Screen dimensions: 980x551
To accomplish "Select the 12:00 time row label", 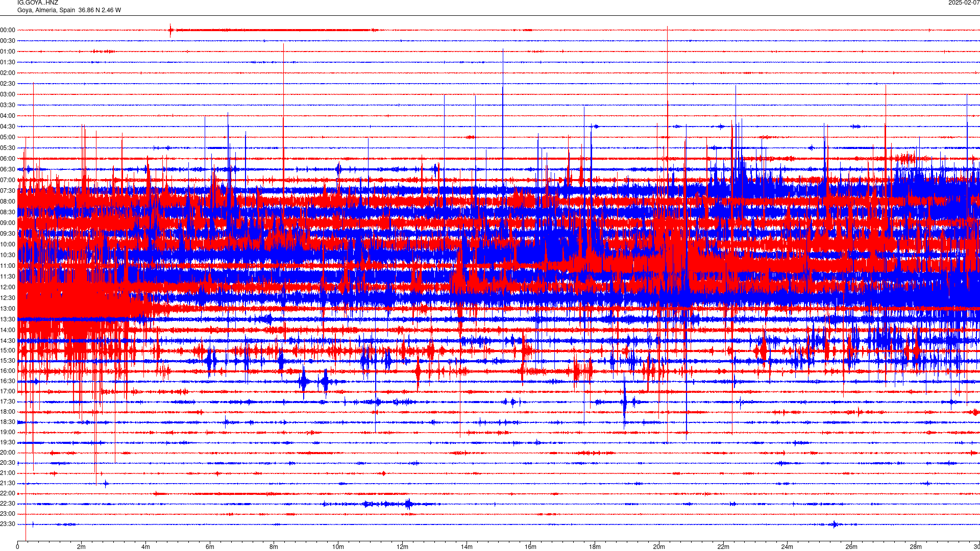I will 8,287.
